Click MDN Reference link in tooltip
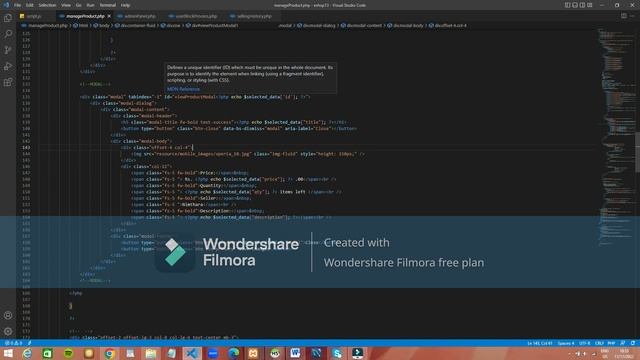 183,89
